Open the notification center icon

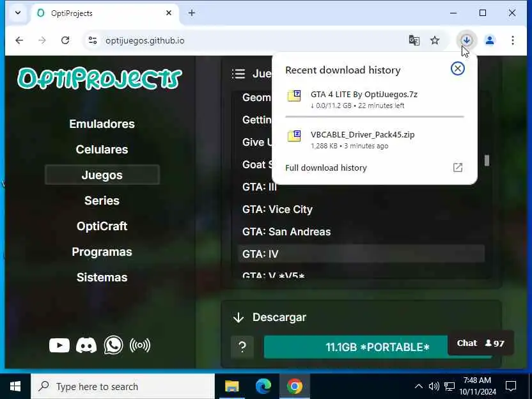tap(511, 386)
